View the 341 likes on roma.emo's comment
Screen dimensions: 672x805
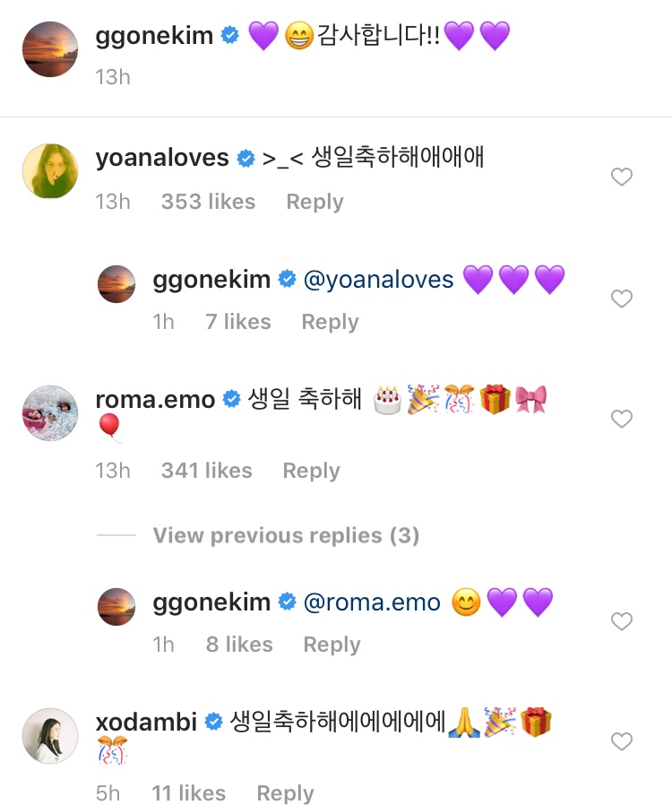point(206,471)
